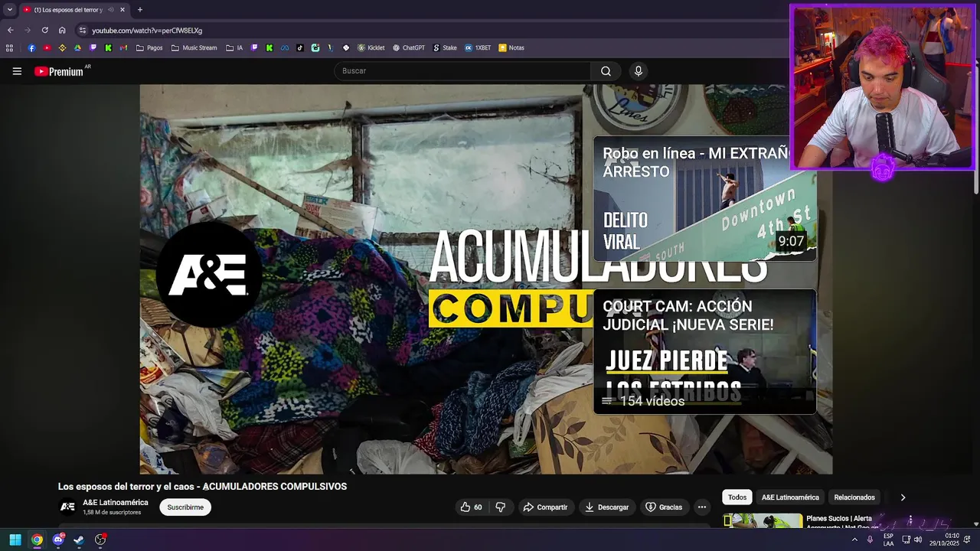The height and width of the screenshot is (551, 980).
Task: Open YouTube bookmark in bookmarks bar
Action: pos(47,47)
